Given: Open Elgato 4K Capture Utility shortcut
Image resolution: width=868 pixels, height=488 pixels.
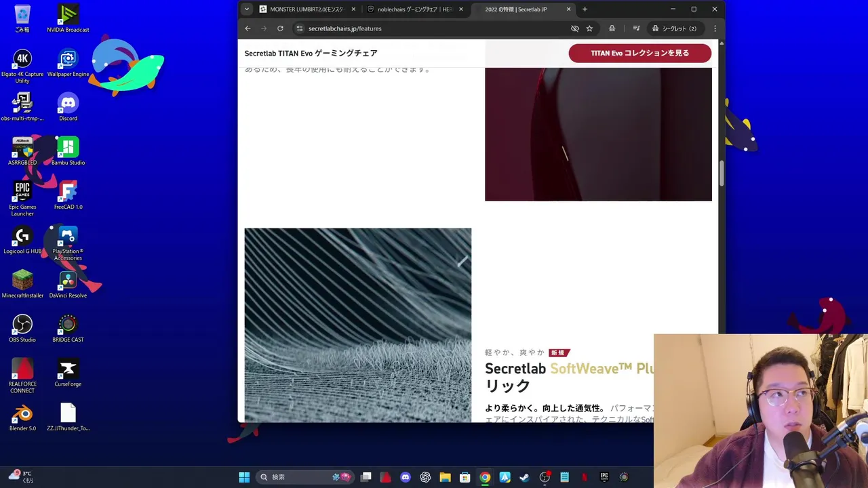Looking at the screenshot, I should click(x=22, y=66).
